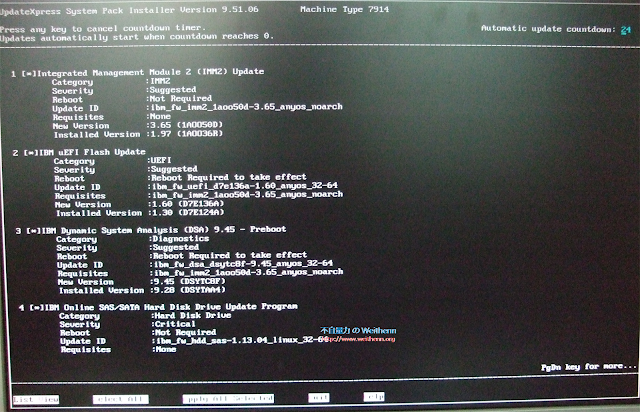This screenshot has height=412, width=640.
Task: Click 'Press any key to cancel countdown timer.' text
Action: [x=103, y=29]
